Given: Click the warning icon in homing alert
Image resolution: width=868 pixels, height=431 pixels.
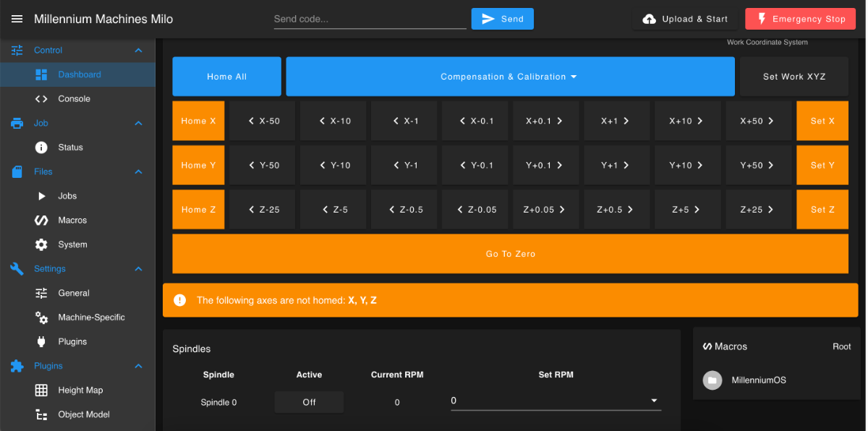Looking at the screenshot, I should click(x=179, y=300).
